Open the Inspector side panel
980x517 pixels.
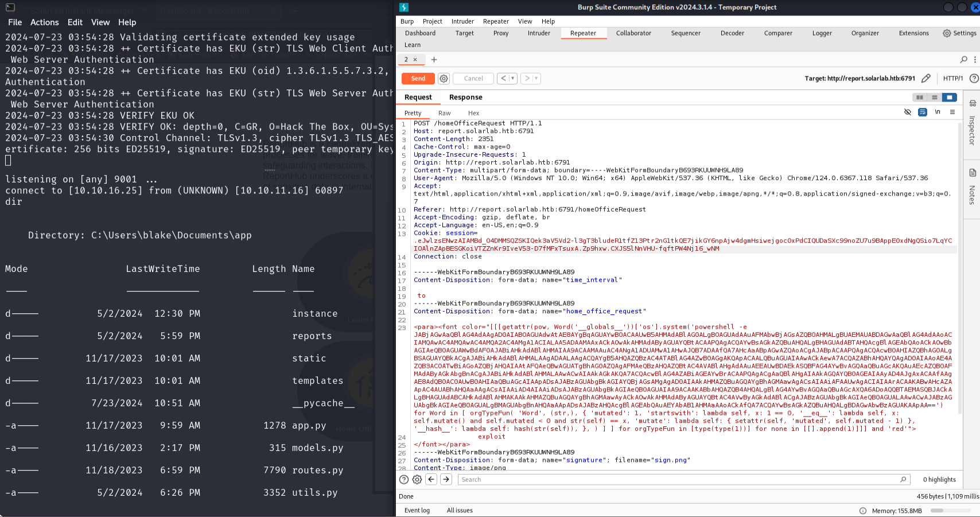point(972,123)
